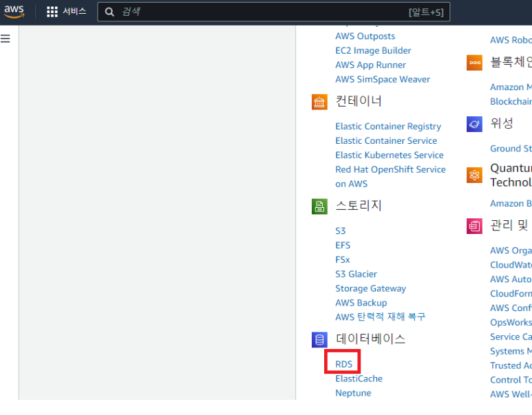
Task: Click the 블록체인 category icon
Action: click(474, 63)
